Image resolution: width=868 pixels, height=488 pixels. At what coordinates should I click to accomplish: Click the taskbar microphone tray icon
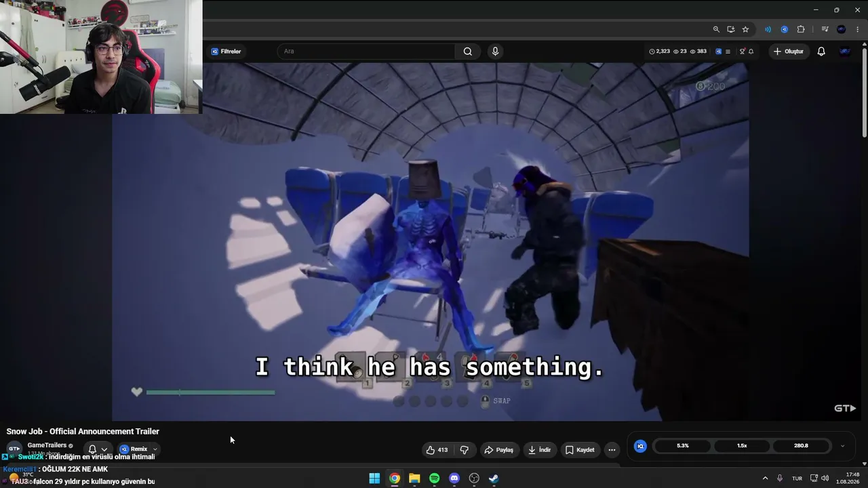pyautogui.click(x=780, y=479)
